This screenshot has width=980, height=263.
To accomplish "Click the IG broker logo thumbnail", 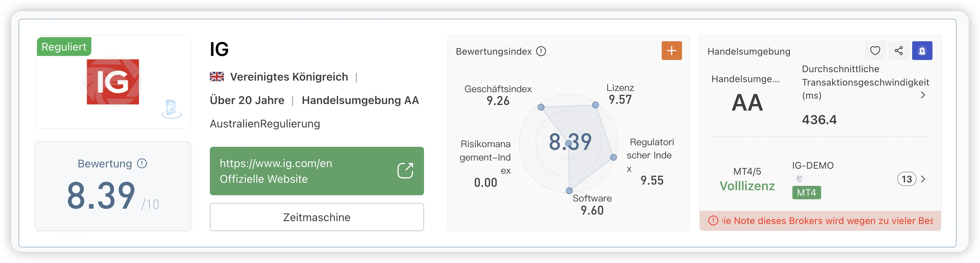I will [113, 82].
